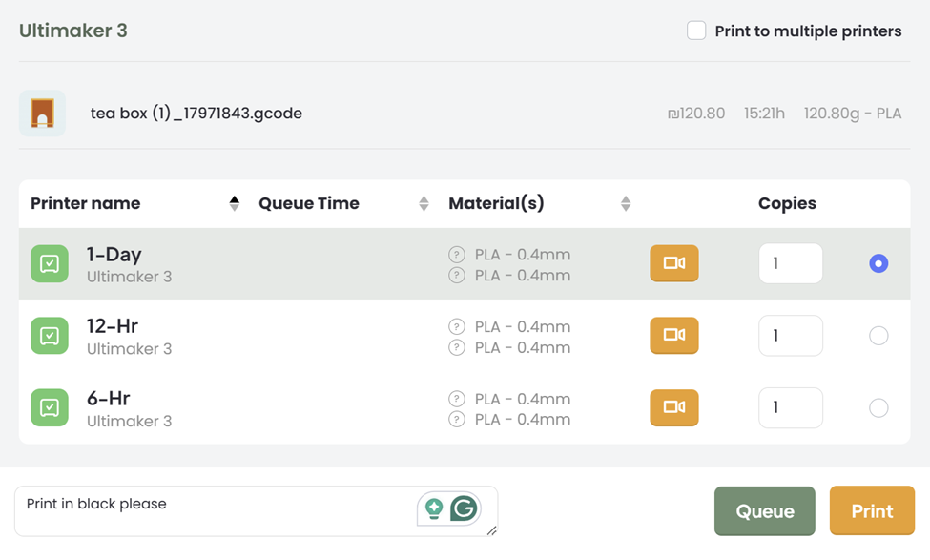Image resolution: width=930 pixels, height=560 pixels.
Task: Select the 1-Day printer radio button
Action: pyautogui.click(x=878, y=263)
